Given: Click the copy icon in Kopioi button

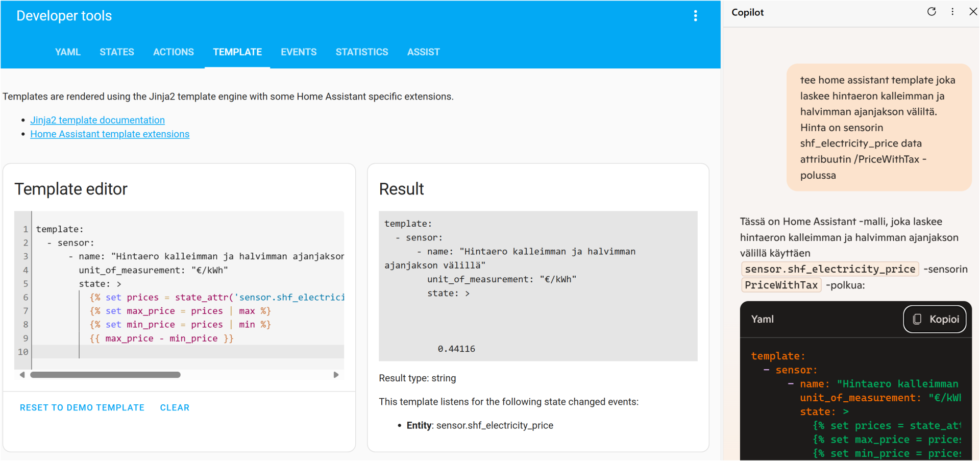Looking at the screenshot, I should pyautogui.click(x=917, y=319).
